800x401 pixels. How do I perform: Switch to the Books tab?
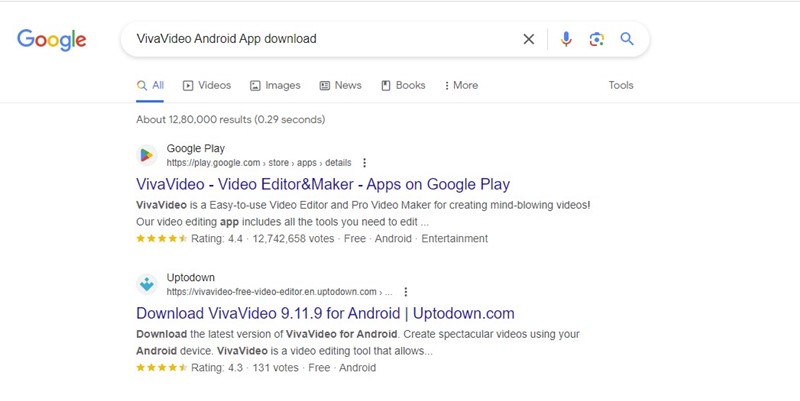click(x=404, y=85)
